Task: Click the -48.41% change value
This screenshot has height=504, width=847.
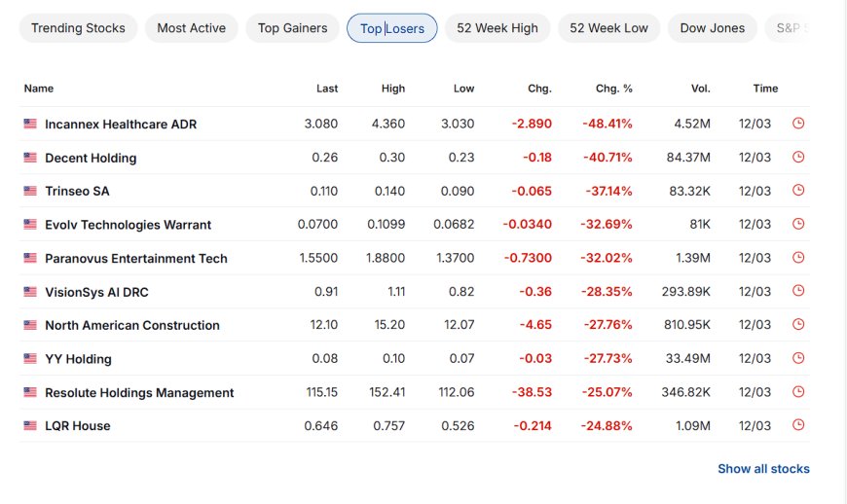Action: (x=608, y=124)
